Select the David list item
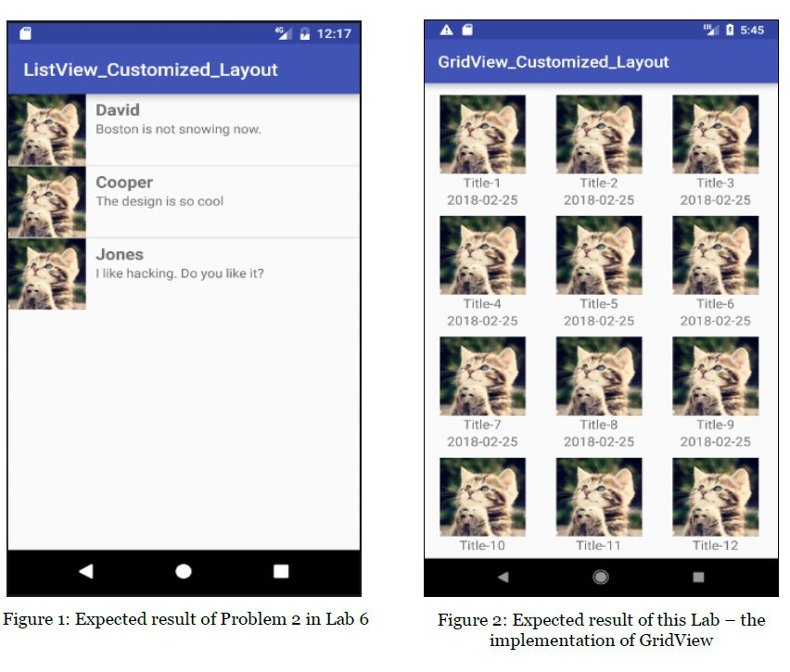 pyautogui.click(x=184, y=130)
